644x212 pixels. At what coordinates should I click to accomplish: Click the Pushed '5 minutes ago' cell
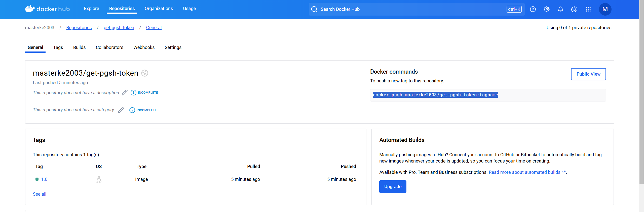click(342, 179)
